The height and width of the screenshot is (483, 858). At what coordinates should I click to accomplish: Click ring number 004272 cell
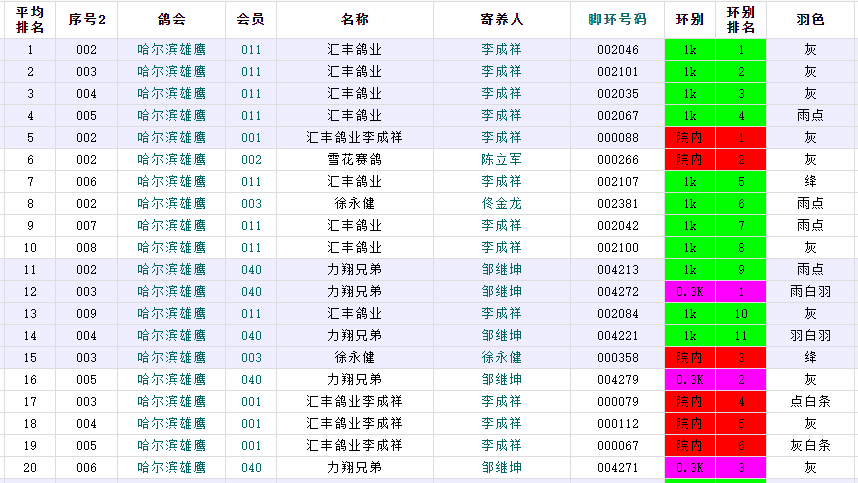(617, 291)
